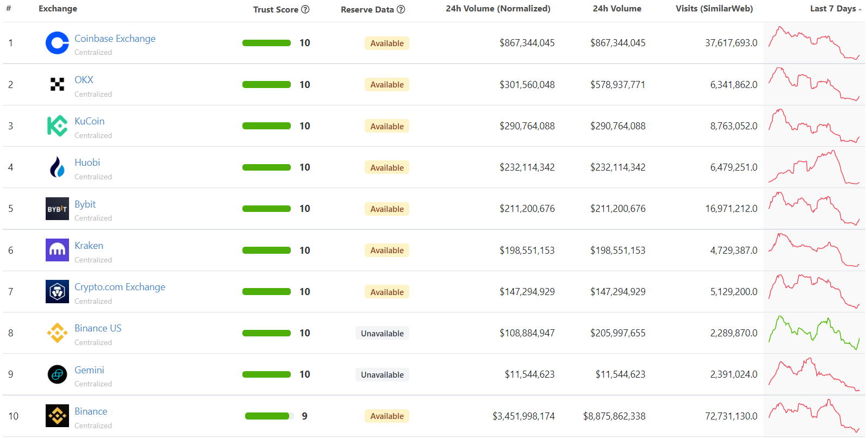This screenshot has width=868, height=438.
Task: Open Binance US's green 7-day sparkline
Action: click(814, 333)
